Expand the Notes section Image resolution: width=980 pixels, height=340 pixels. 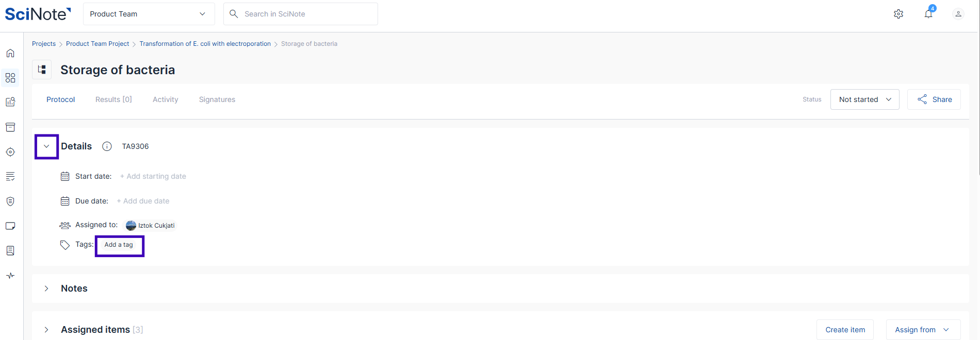point(46,288)
